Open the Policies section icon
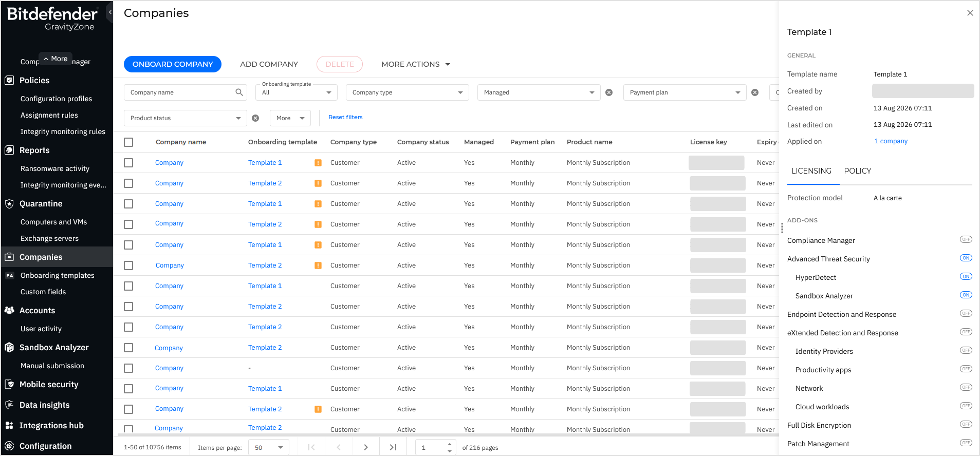980x456 pixels. click(x=9, y=80)
